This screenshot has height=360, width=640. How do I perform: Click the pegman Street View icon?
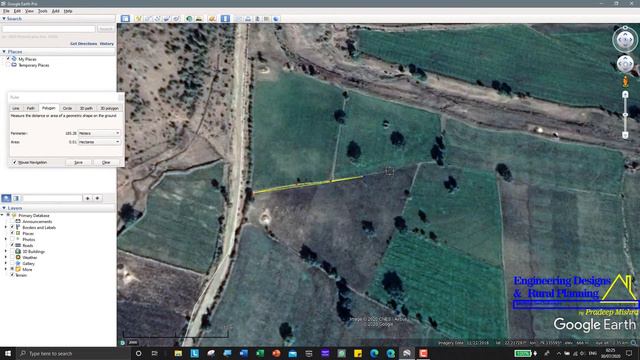[625, 82]
